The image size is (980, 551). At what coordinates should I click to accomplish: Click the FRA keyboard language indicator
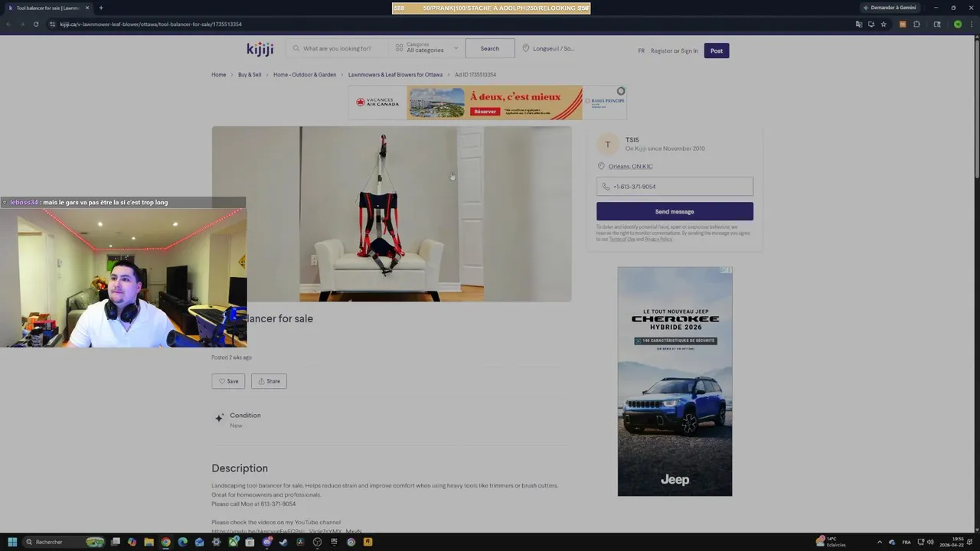pos(906,542)
